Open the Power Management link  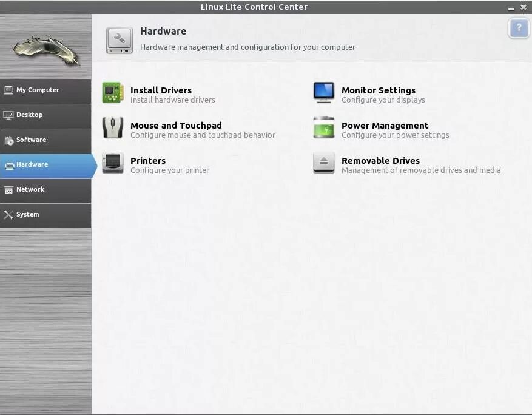point(385,126)
